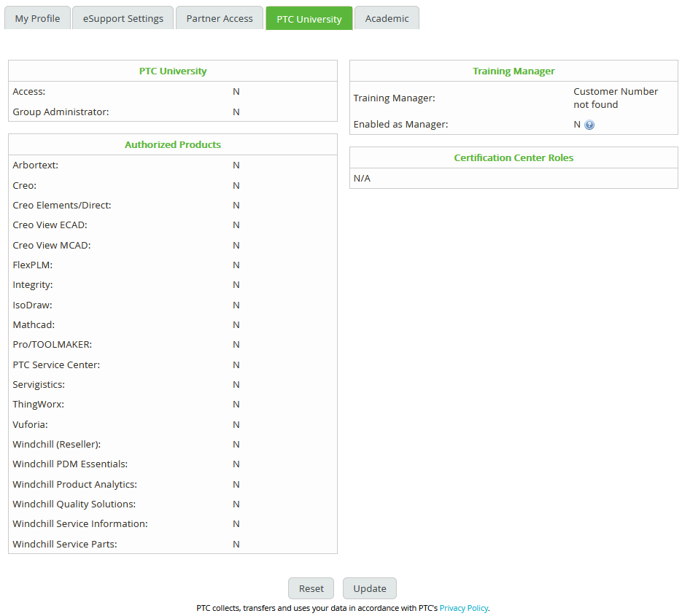Click the Customer Number not found text

pyautogui.click(x=616, y=98)
